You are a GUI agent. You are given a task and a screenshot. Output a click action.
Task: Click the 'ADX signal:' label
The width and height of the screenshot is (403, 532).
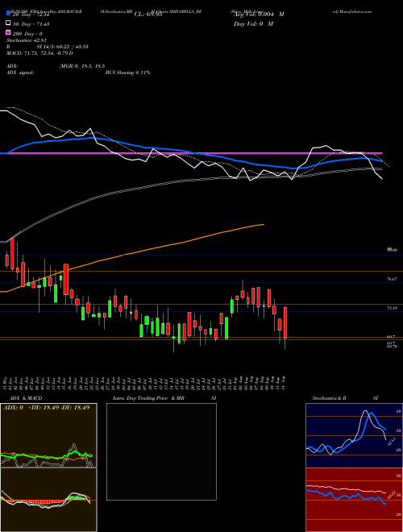[20, 73]
